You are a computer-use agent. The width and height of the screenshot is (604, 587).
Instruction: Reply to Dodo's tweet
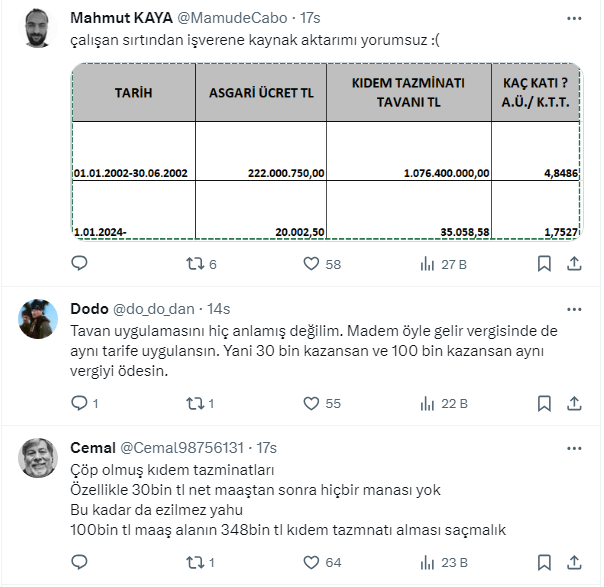pyautogui.click(x=81, y=403)
